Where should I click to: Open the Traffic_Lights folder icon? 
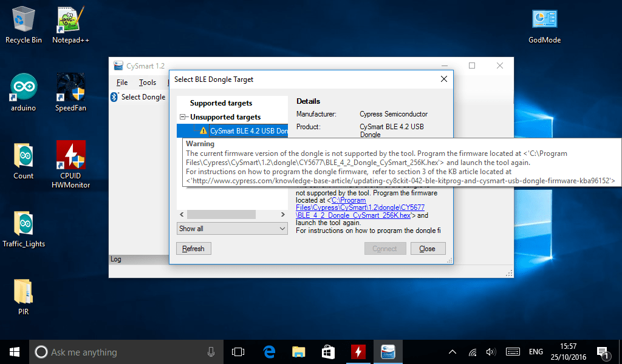point(24,229)
